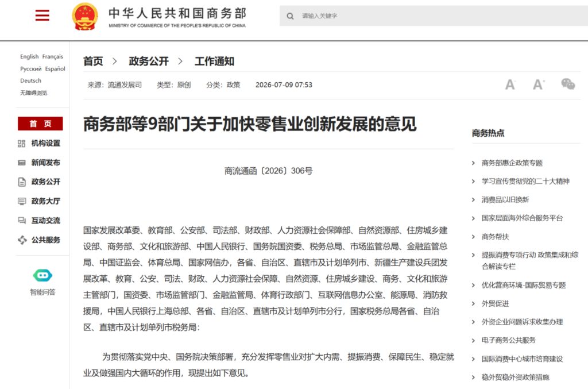Click the 分类：政策 label
The height and width of the screenshot is (389, 588).
pos(223,85)
